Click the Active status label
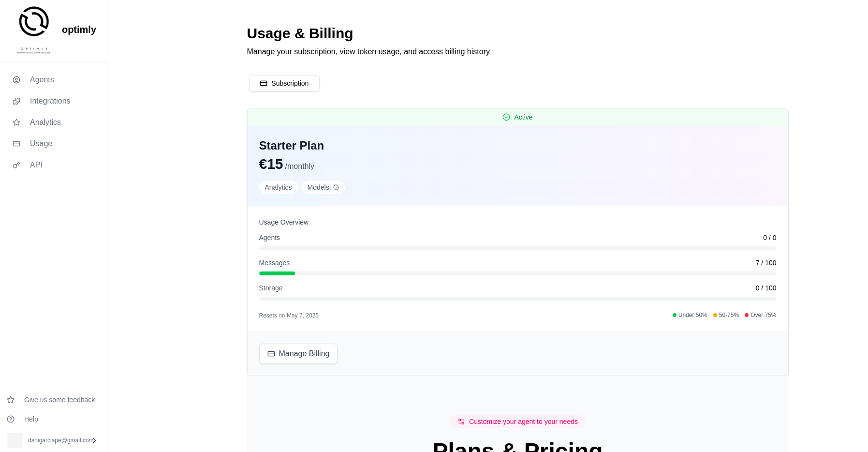The height and width of the screenshot is (452, 868). 523,117
